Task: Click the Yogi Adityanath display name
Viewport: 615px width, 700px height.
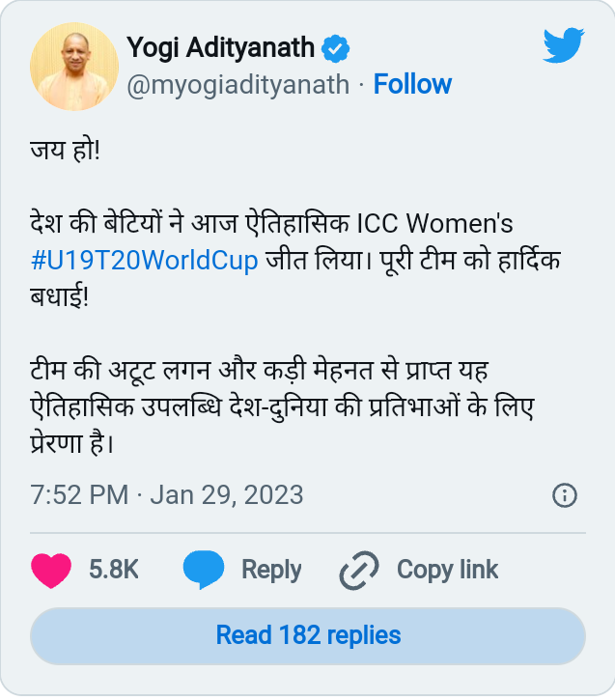Action: 220,47
